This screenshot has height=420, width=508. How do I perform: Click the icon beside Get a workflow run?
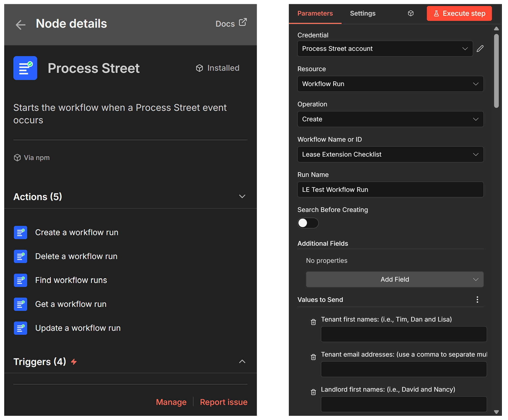[x=21, y=304]
